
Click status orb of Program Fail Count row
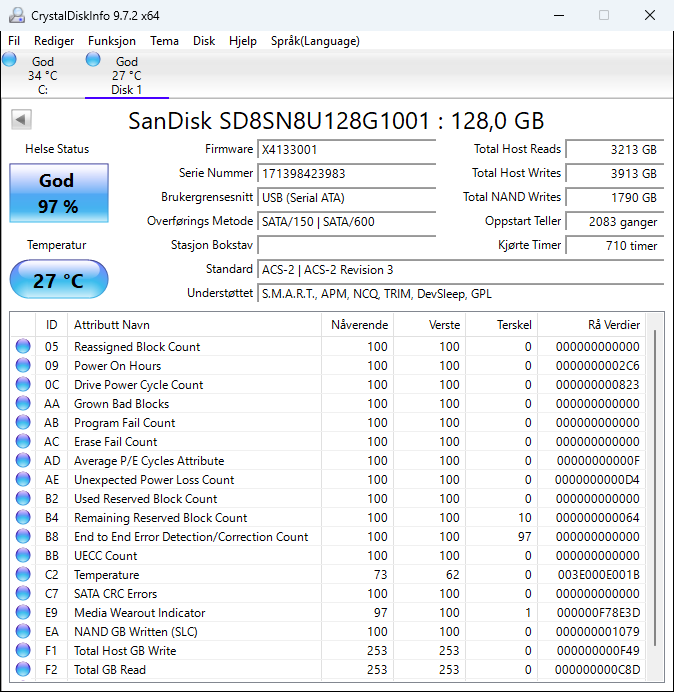coord(23,422)
